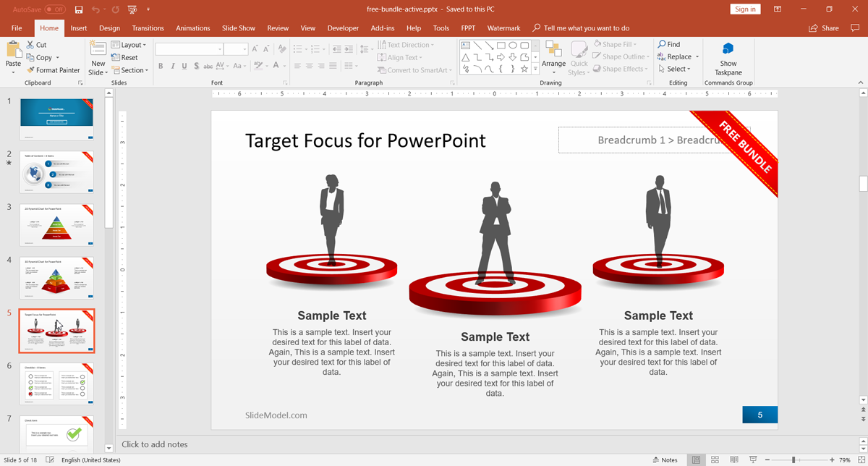
Task: Click the Show Taskpane icon
Action: coord(728,49)
